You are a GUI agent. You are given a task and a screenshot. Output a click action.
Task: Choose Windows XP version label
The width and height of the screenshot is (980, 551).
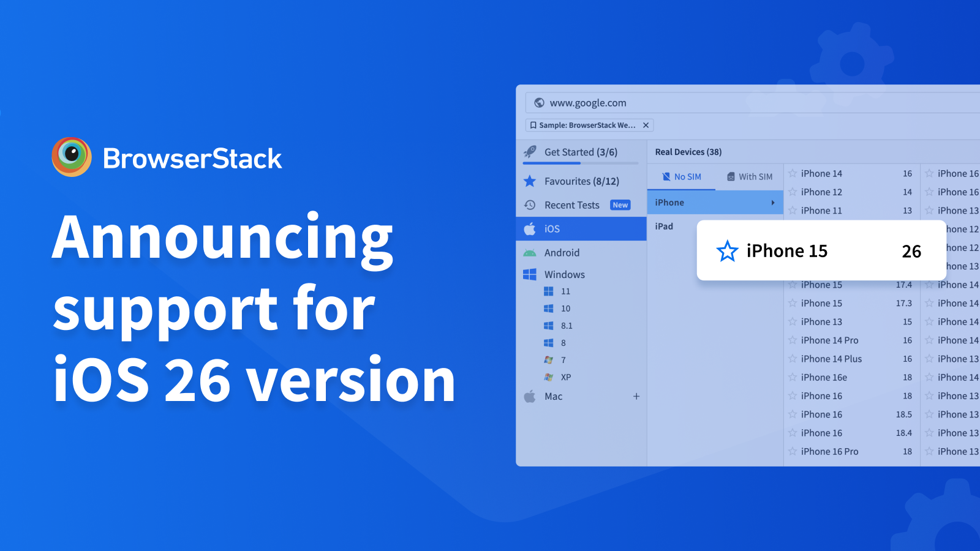(x=566, y=377)
